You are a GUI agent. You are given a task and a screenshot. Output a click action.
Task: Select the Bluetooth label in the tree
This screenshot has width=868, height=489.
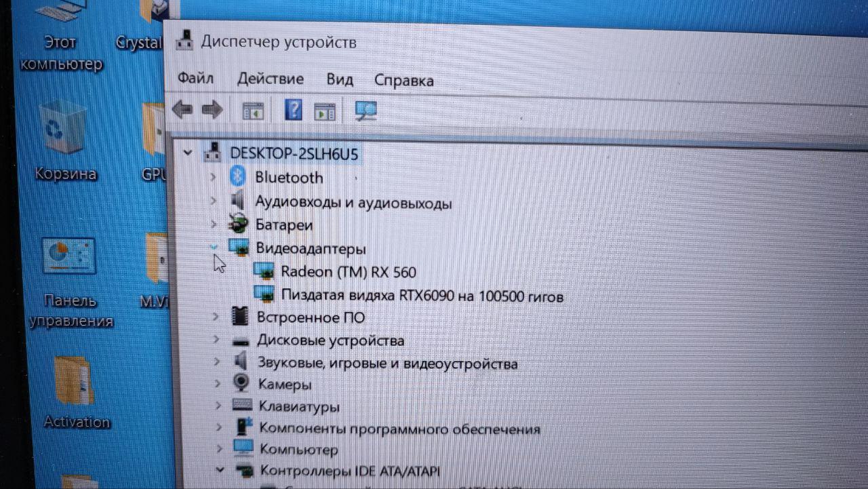pyautogui.click(x=289, y=178)
